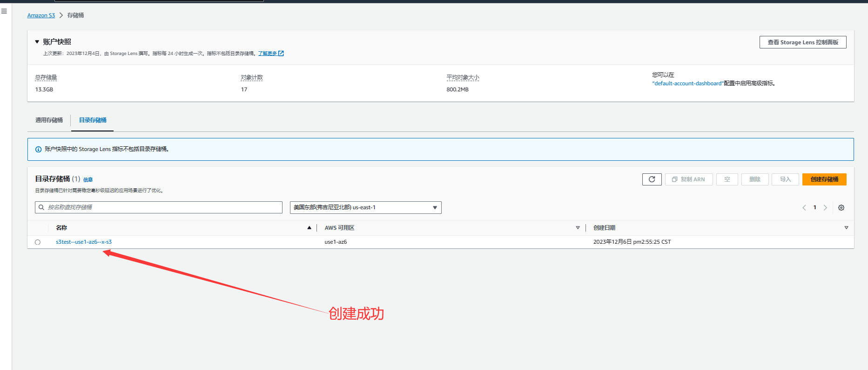Sort by AWS availability zone column arrow
This screenshot has width=868, height=370.
pos(578,228)
